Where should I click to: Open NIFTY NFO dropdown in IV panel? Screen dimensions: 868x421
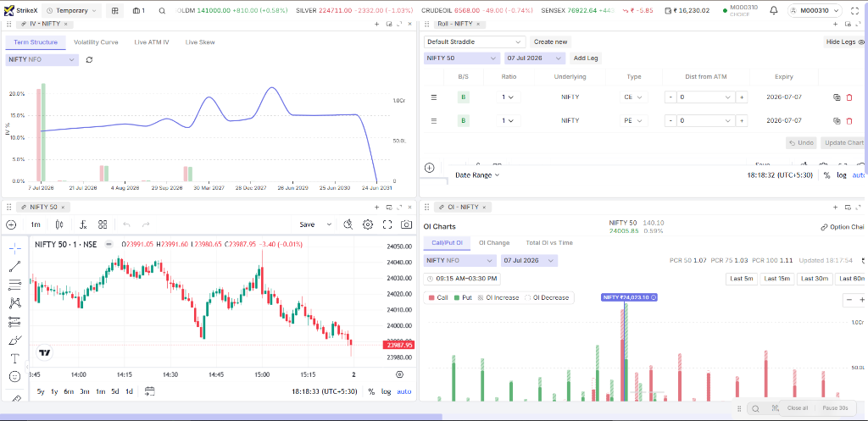click(42, 60)
